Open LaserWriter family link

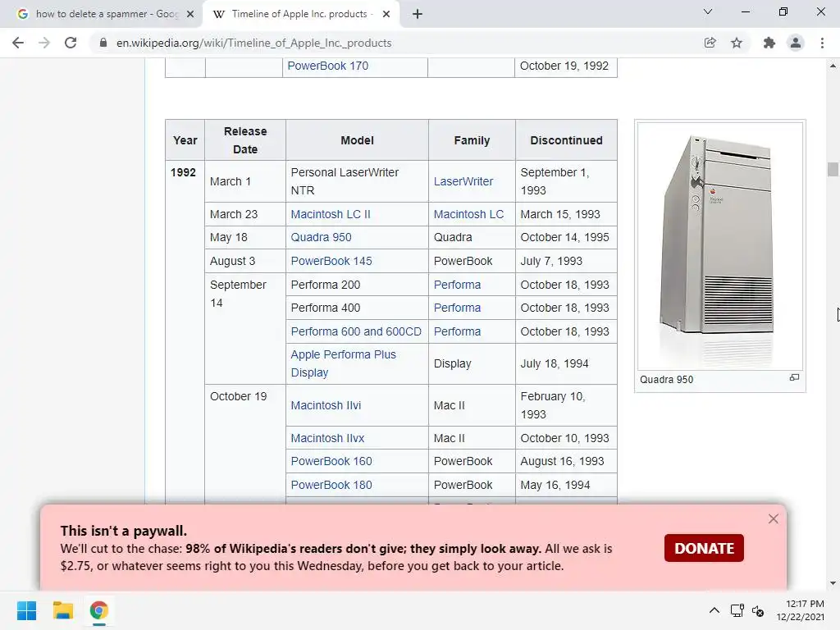tap(463, 181)
